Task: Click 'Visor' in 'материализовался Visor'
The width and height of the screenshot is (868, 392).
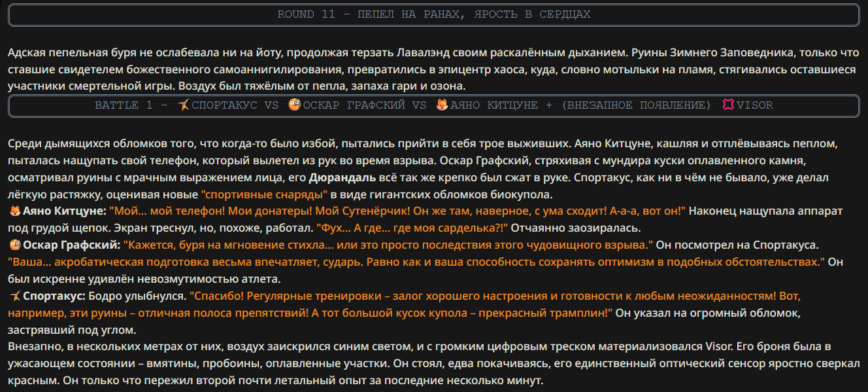Action: 720,347
